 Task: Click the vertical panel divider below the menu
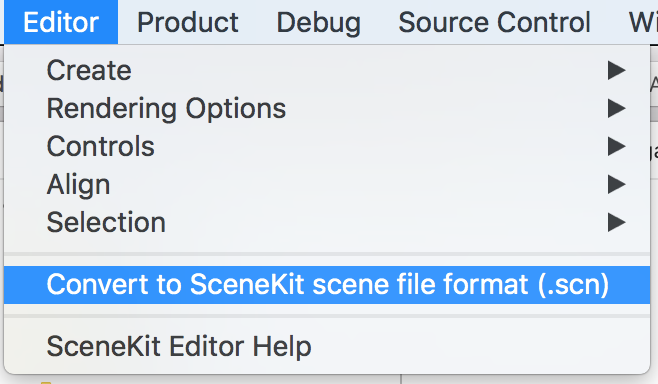click(401, 379)
